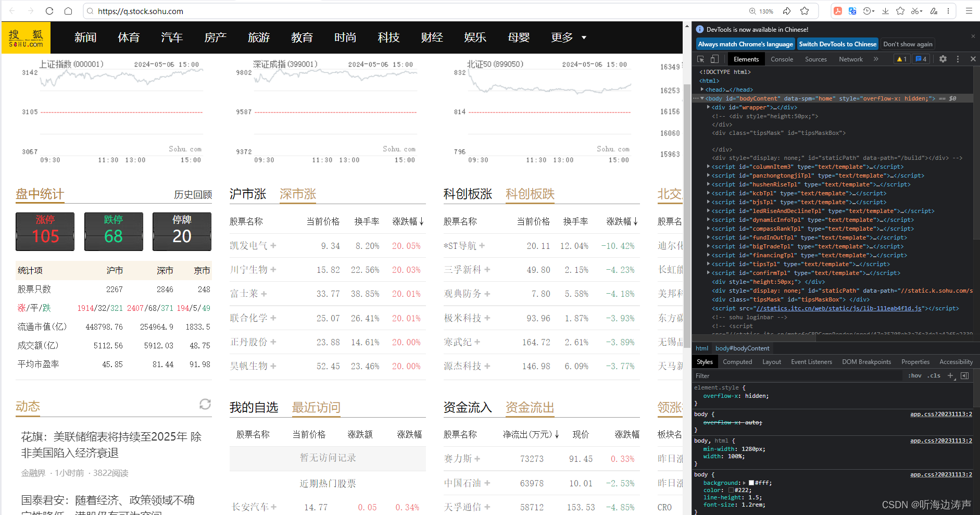Open downloads arrow icon

click(885, 11)
